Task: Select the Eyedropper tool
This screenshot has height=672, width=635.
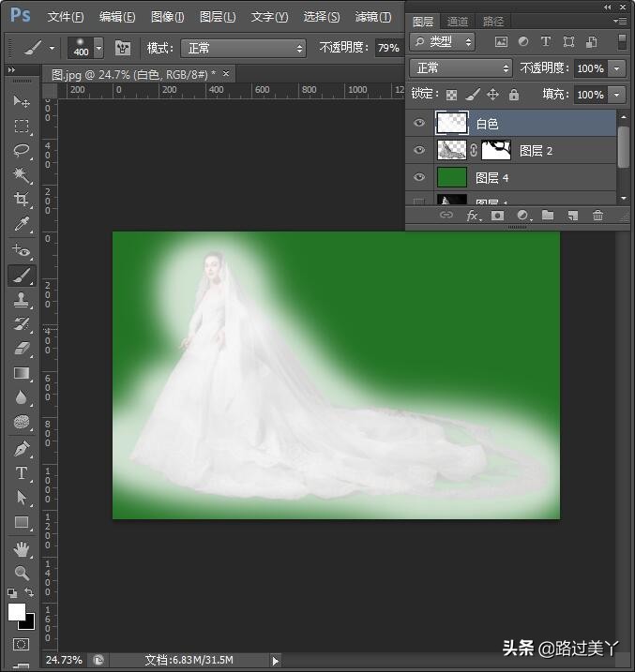Action: pos(21,224)
